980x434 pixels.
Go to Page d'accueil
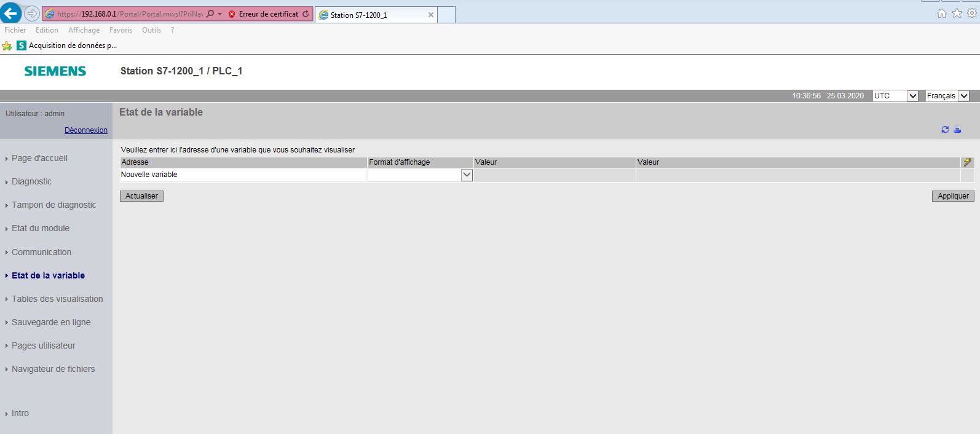(39, 158)
